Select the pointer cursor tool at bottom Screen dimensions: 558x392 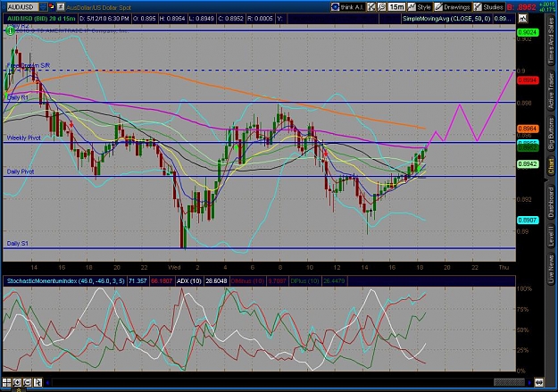37,383
